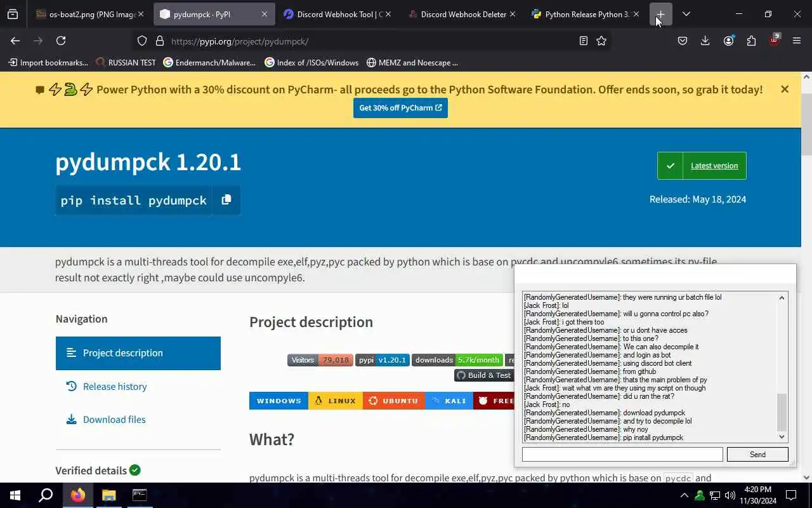
Task: Dismiss the PyCharm discount banner
Action: click(785, 90)
